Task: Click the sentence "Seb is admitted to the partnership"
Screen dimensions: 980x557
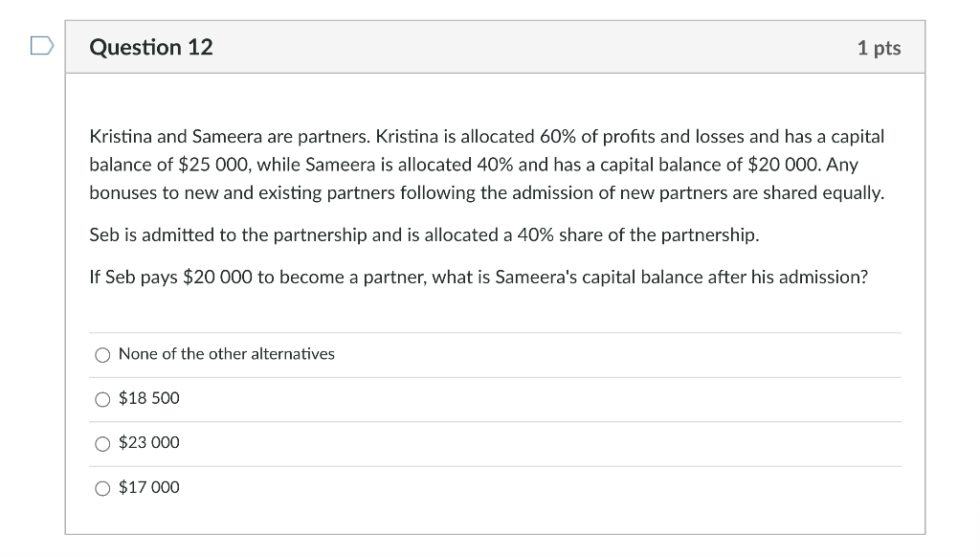Action: (x=228, y=234)
